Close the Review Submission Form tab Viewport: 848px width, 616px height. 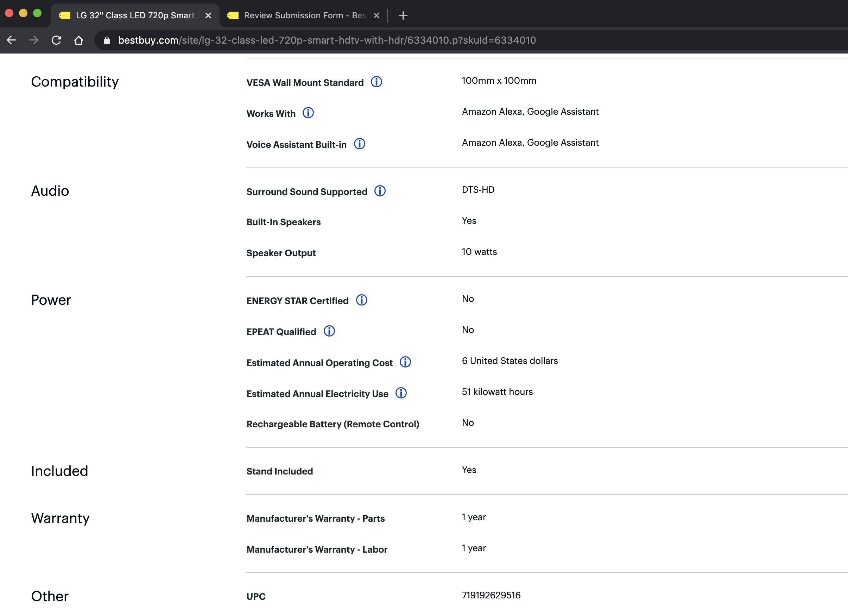(376, 15)
